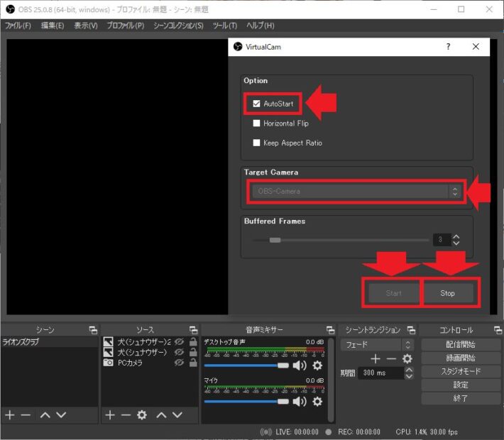Pop out the シーン dock panel
The height and width of the screenshot is (440, 504).
tap(93, 330)
